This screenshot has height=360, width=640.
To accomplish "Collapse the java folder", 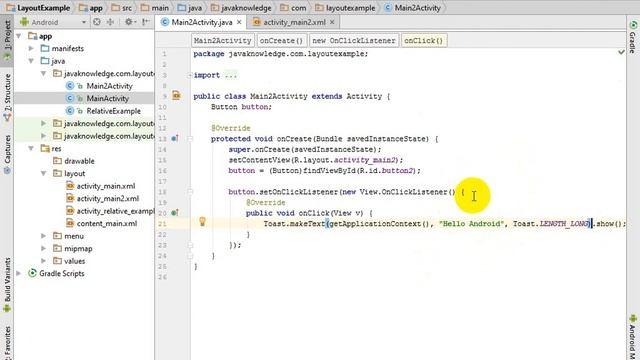I will coord(31,61).
